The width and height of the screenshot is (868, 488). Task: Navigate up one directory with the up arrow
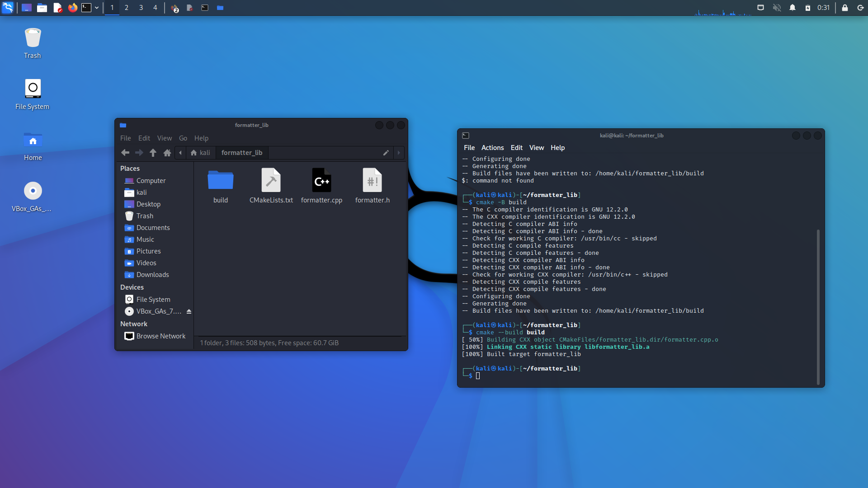coord(153,153)
